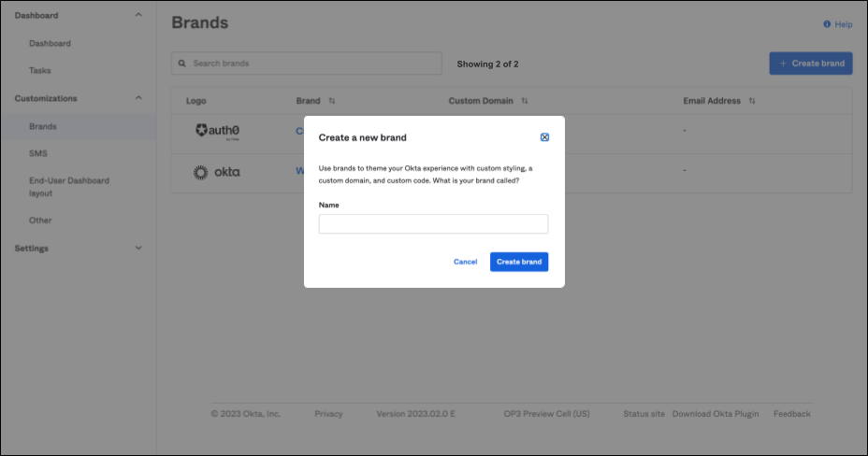Click the Name input field
The image size is (868, 456).
pos(433,224)
